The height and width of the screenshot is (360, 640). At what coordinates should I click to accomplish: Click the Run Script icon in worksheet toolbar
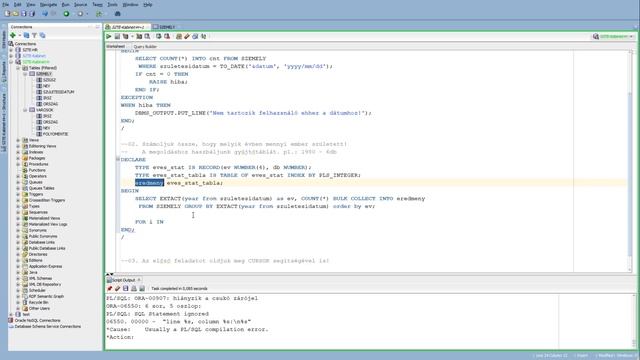pyautogui.click(x=117, y=37)
